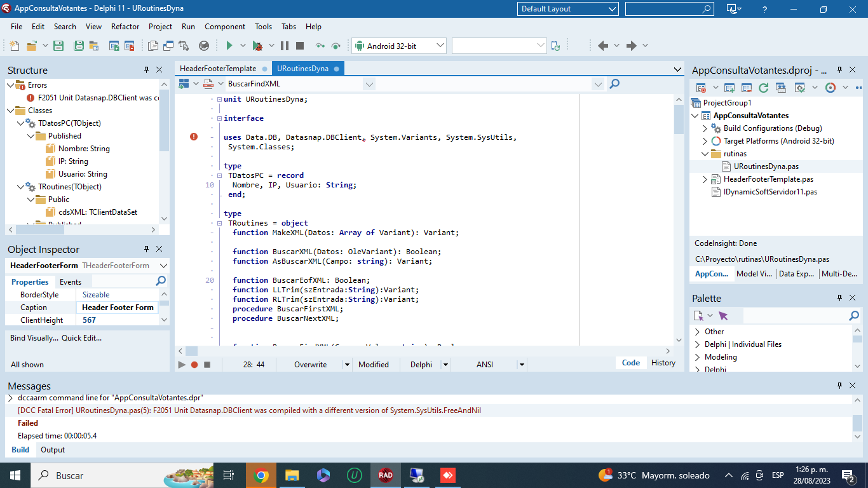Stop the program with the square icon

[300, 46]
